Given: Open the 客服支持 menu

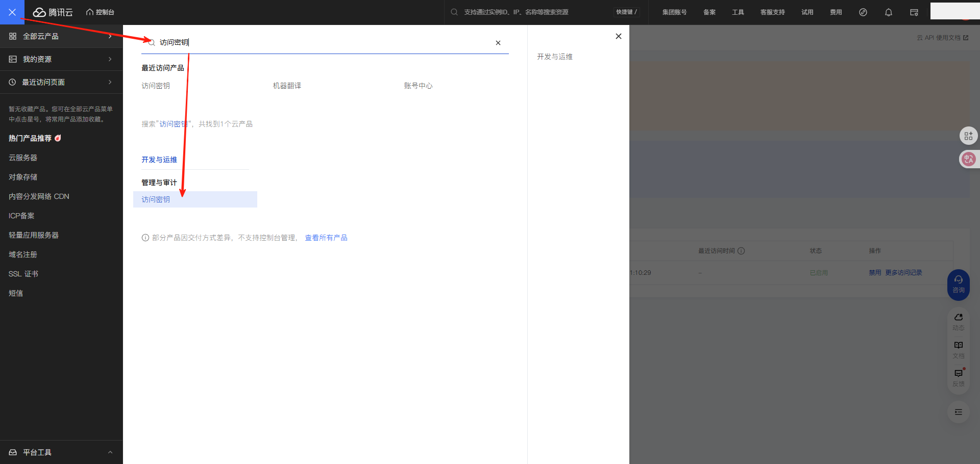Looking at the screenshot, I should [772, 12].
